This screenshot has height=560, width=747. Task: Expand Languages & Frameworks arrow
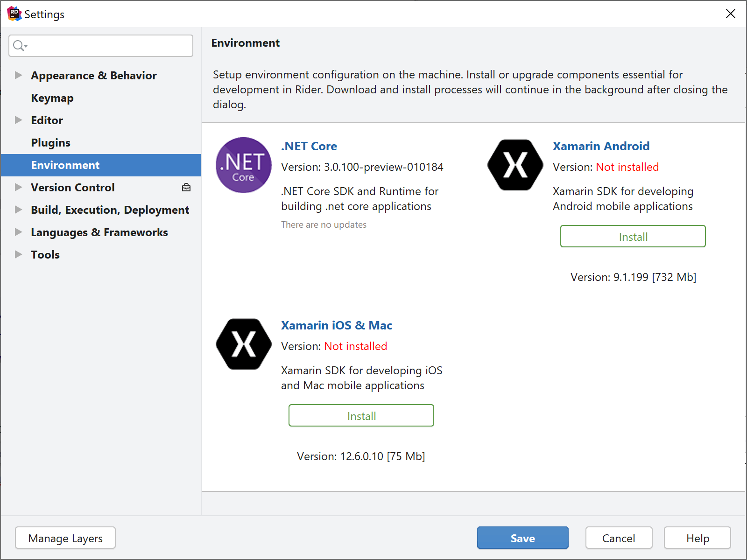click(18, 232)
